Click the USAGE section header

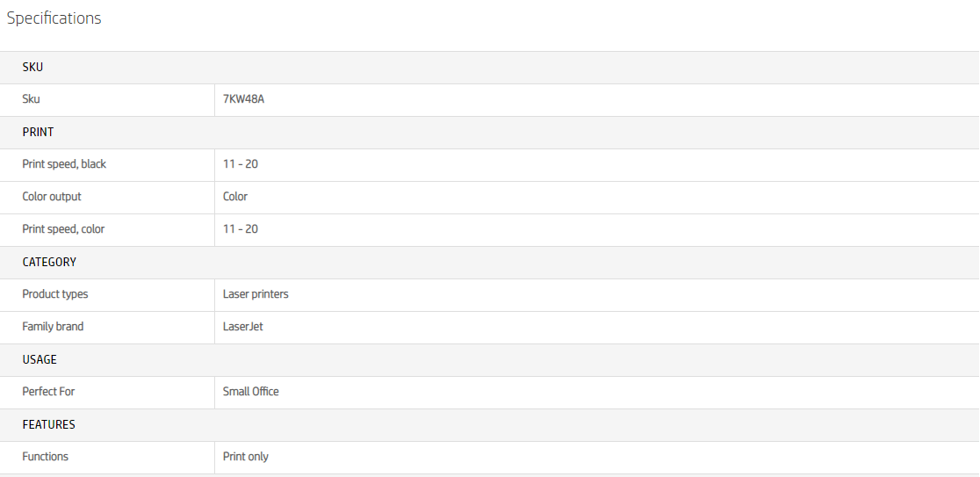pos(40,359)
